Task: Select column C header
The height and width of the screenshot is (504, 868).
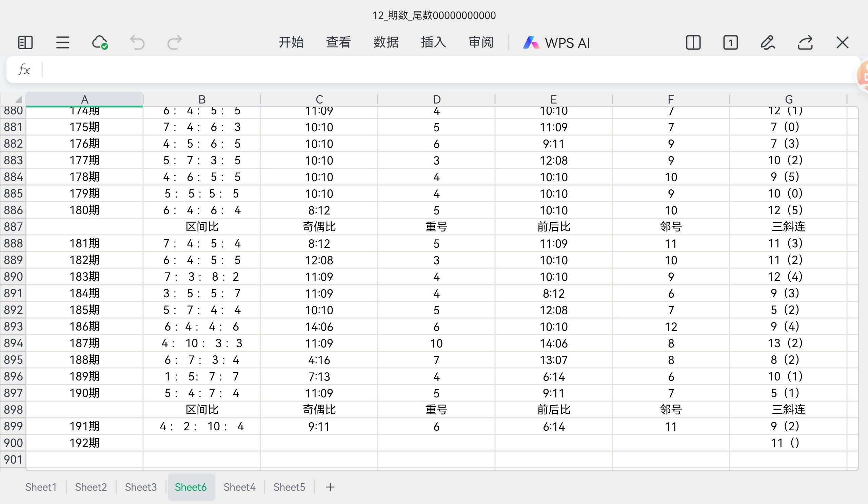Action: click(319, 99)
